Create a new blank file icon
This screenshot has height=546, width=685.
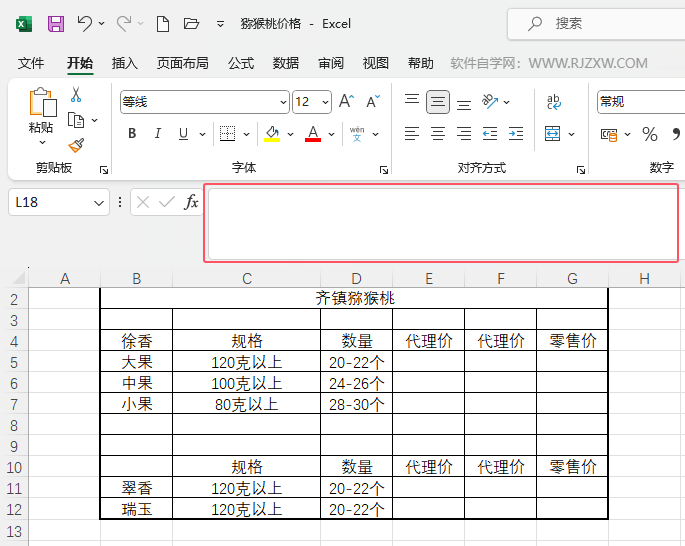(163, 24)
